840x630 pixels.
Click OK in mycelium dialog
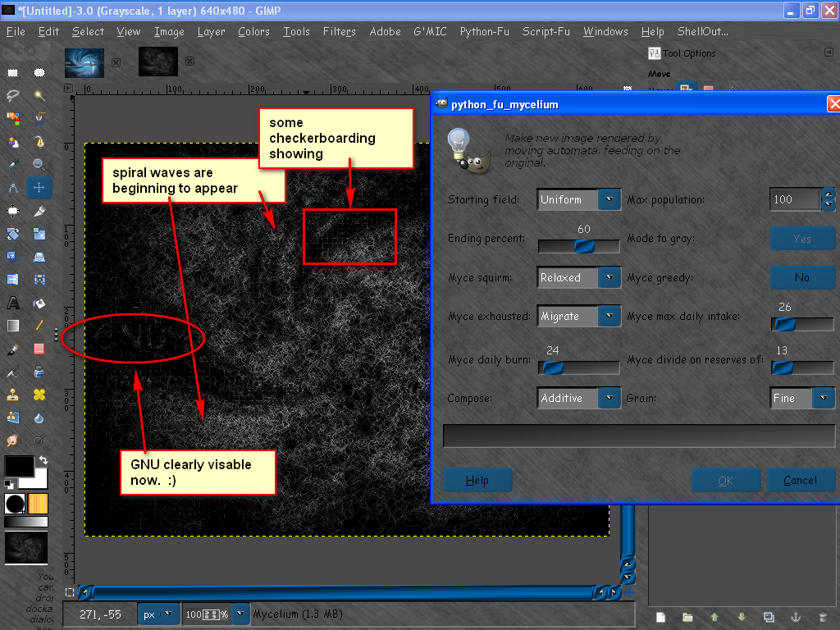(x=725, y=480)
